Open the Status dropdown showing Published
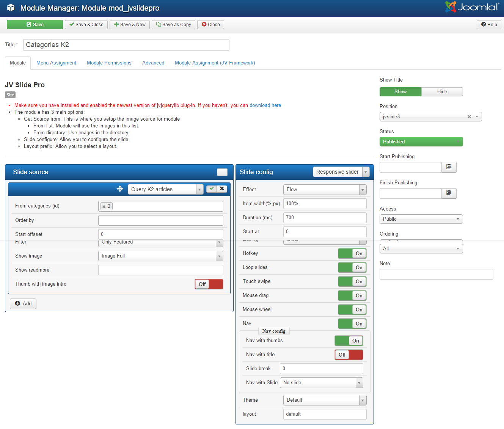This screenshot has width=504, height=429. pos(421,142)
